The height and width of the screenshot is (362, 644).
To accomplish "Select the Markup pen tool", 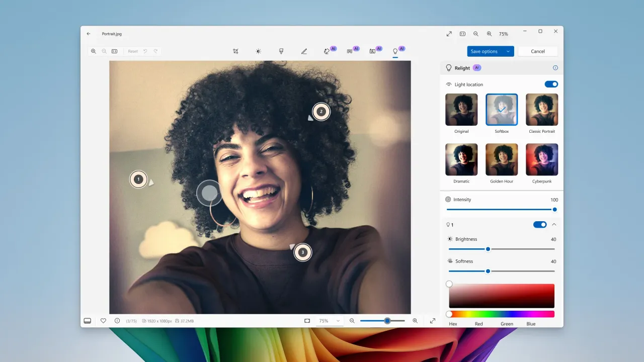I will 304,51.
